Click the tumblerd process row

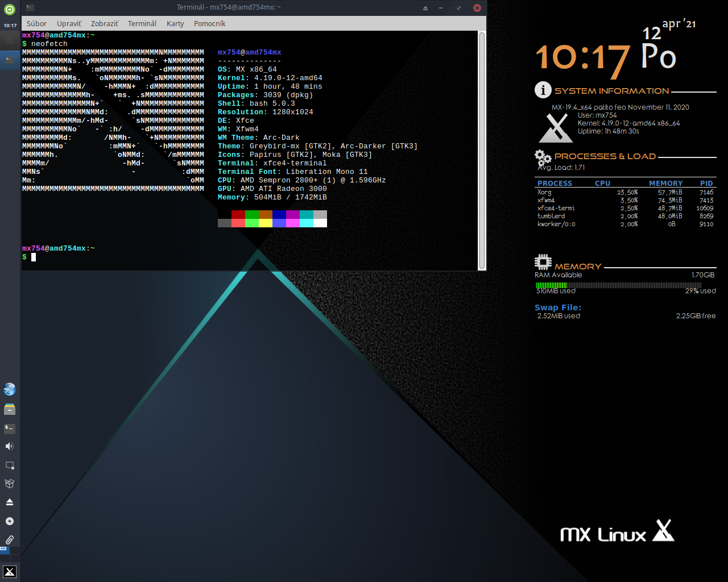pos(626,216)
